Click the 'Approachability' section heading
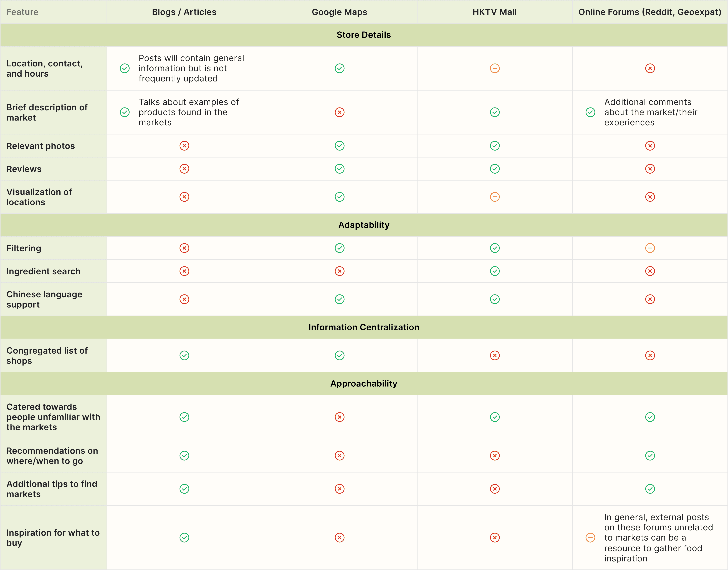Screen dimensions: 728x570 coord(364,383)
